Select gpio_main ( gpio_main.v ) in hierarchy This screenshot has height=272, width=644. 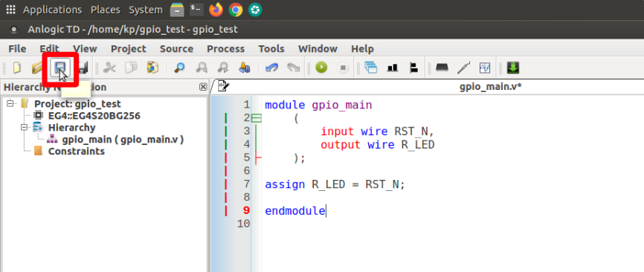pyautogui.click(x=123, y=140)
